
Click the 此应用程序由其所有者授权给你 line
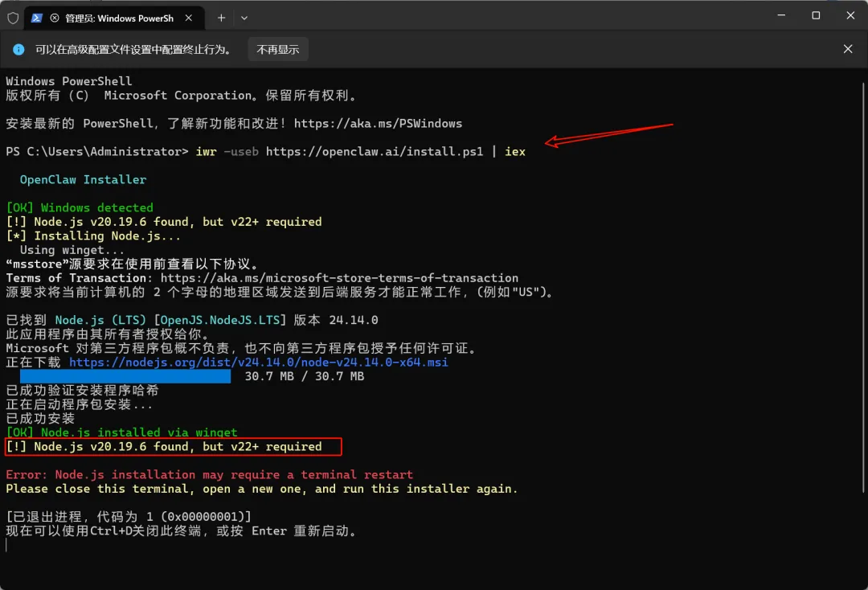pos(108,334)
